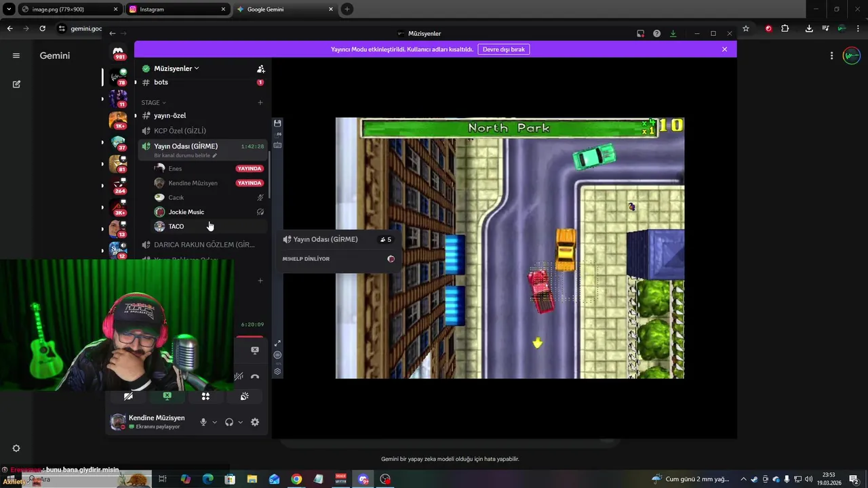868x488 pixels.
Task: Open the tab search dropdown in Chrome
Action: click(x=9, y=9)
